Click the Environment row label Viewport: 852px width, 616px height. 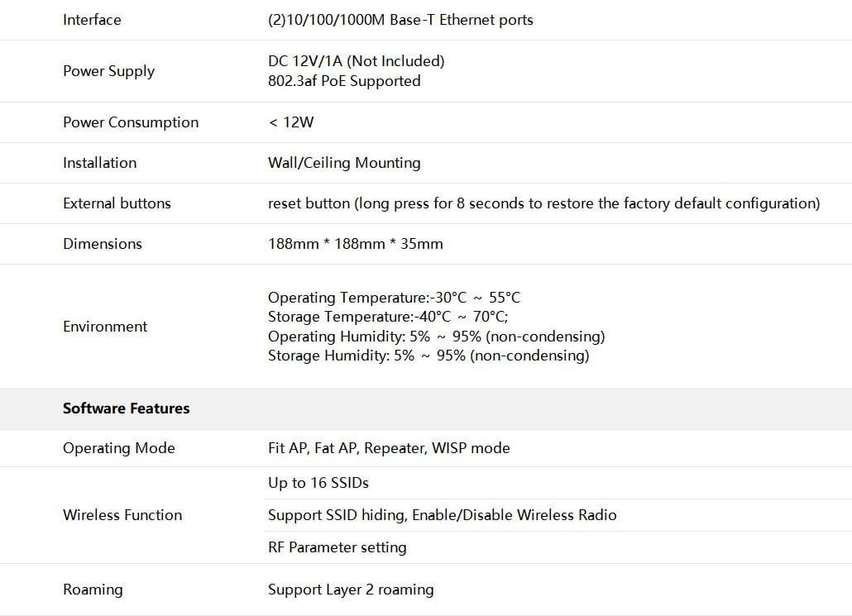pyautogui.click(x=105, y=327)
